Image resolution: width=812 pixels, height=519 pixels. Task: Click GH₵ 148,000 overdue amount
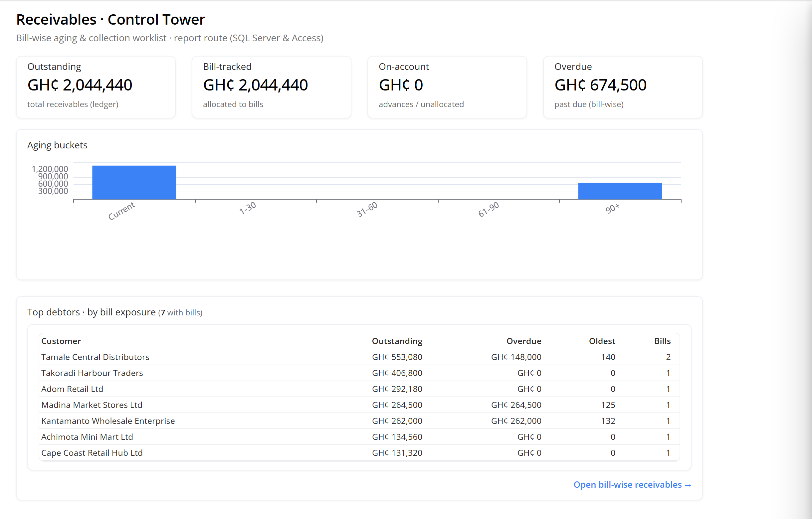(x=516, y=357)
